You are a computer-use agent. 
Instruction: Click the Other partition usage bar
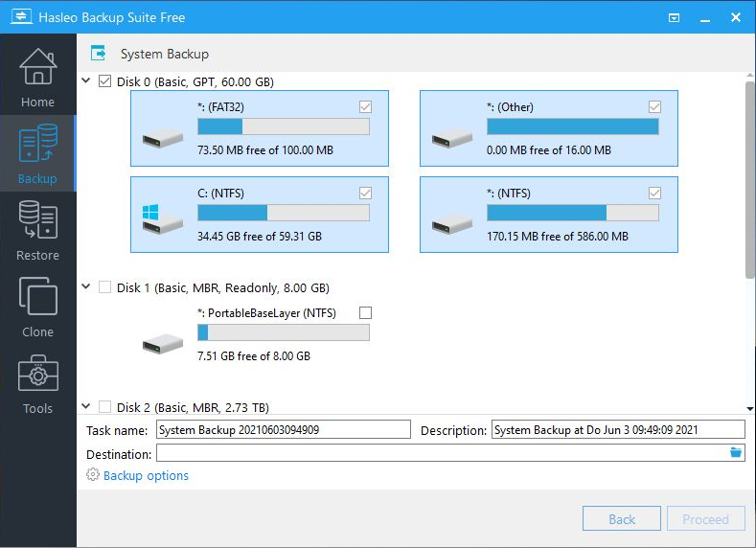pyautogui.click(x=573, y=126)
